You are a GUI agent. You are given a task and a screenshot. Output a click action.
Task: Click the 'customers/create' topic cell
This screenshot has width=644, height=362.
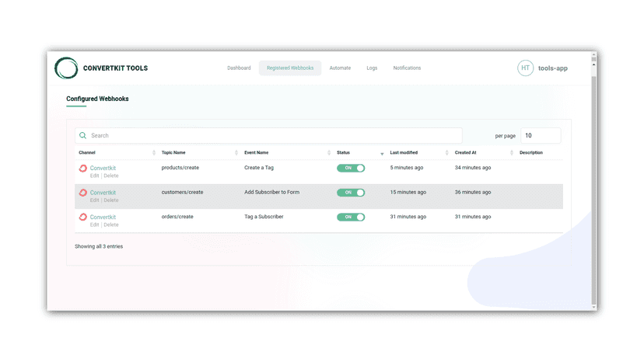click(182, 192)
